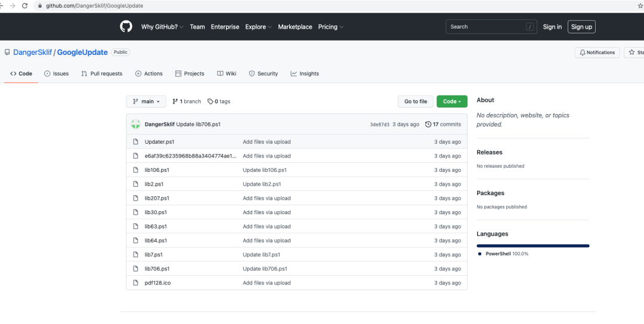Click file icon next to lib64.ps1

click(135, 240)
